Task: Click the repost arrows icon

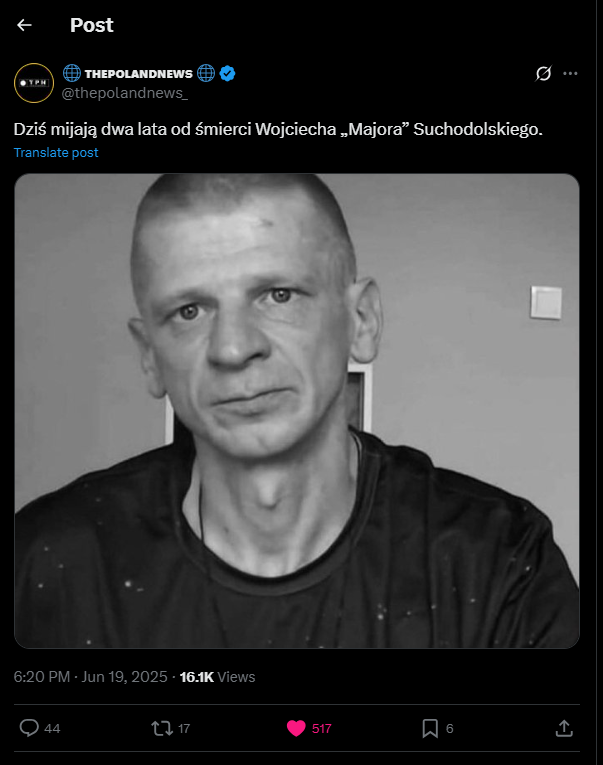Action: pos(162,728)
